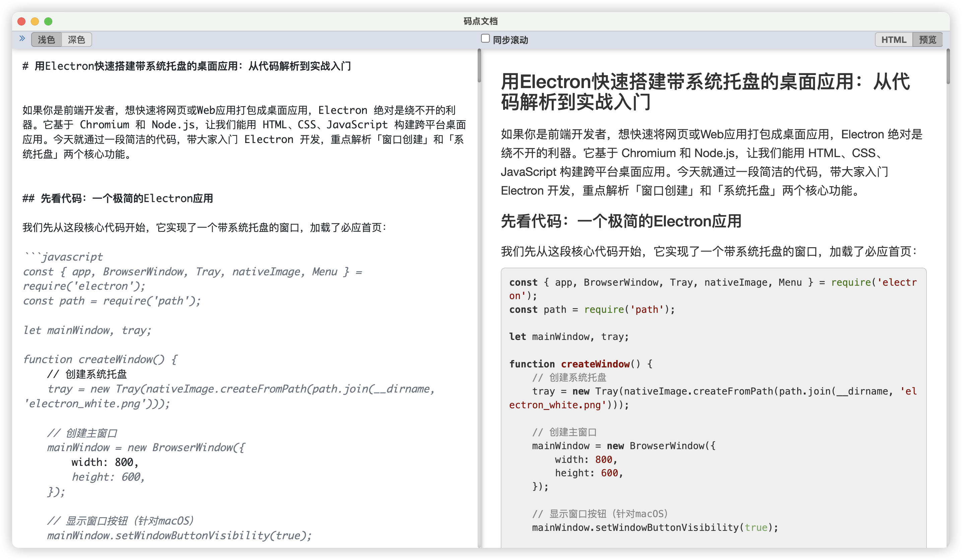The image size is (962, 560).
Task: Enable the 同步滚动 synchronized scrolling checkbox
Action: [485, 38]
